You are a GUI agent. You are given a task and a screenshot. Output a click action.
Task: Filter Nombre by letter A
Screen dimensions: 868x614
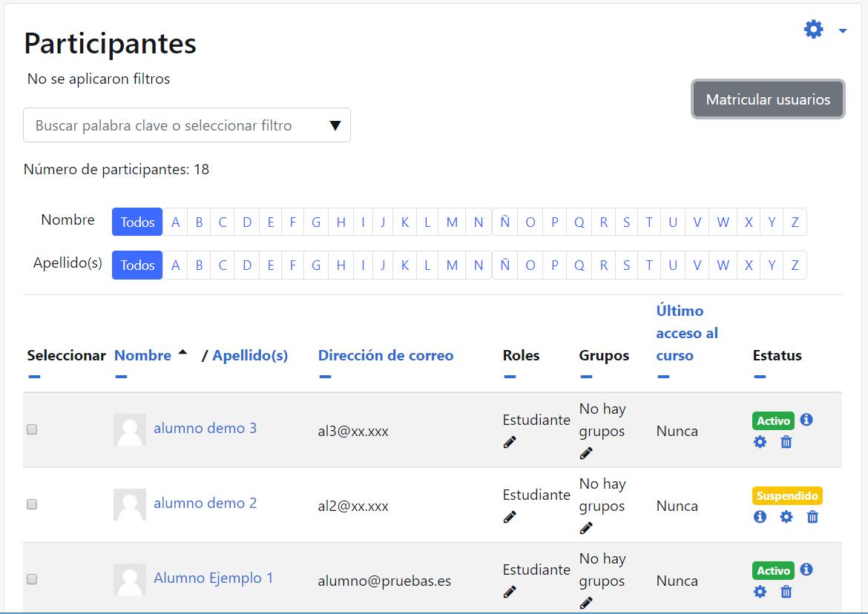coord(176,222)
